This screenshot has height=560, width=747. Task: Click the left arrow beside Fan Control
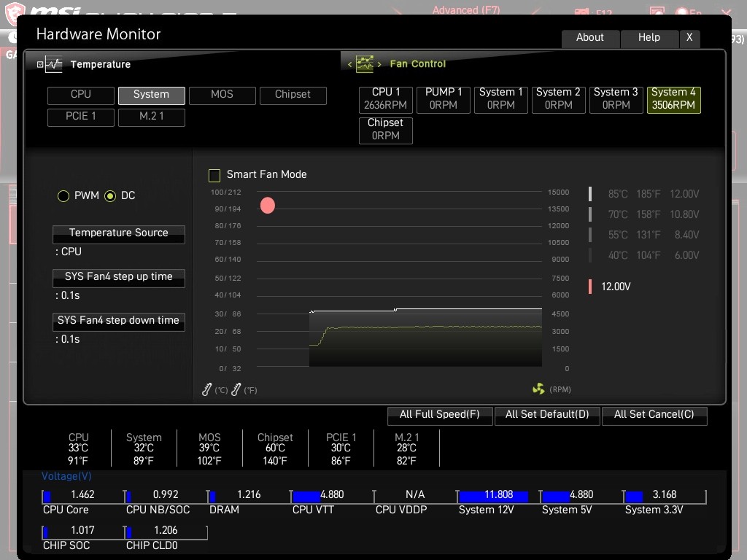point(349,64)
